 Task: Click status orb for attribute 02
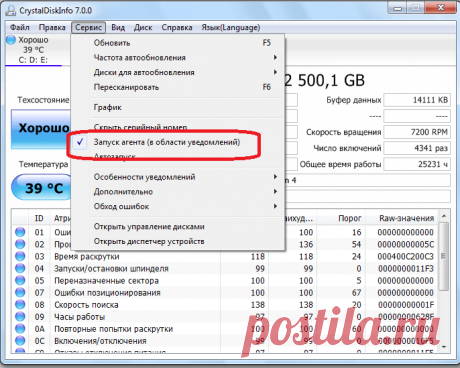tap(20, 244)
